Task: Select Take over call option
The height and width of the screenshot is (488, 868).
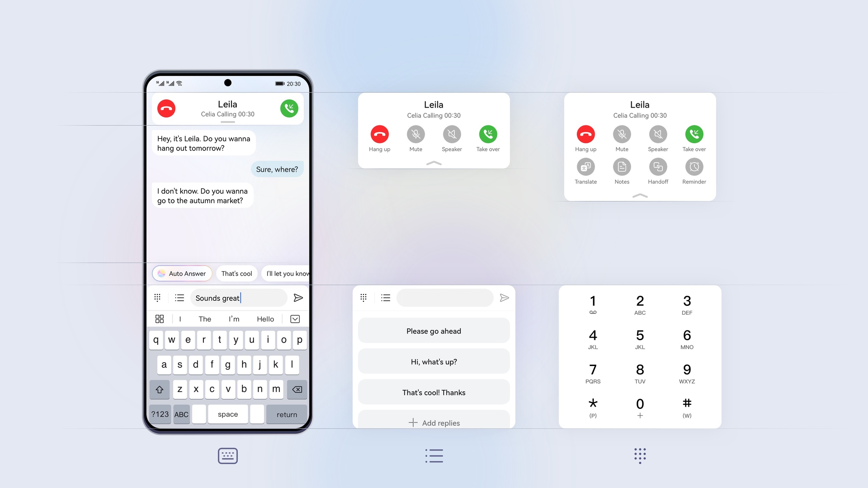Action: 693,134
